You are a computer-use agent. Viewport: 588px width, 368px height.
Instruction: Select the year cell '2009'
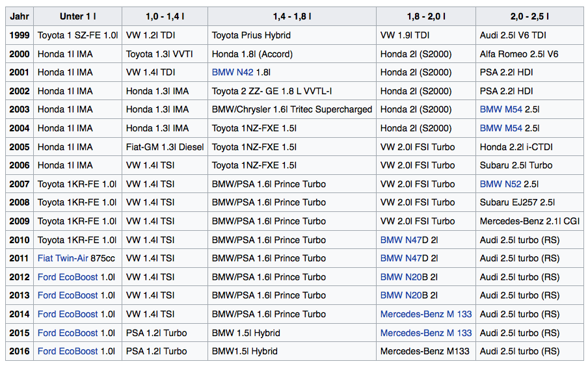point(20,221)
